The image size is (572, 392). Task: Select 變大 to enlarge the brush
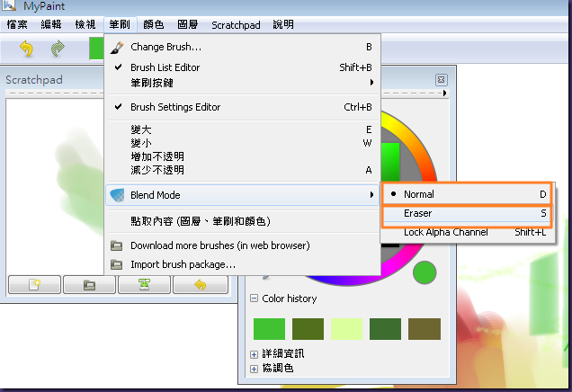pyautogui.click(x=242, y=129)
